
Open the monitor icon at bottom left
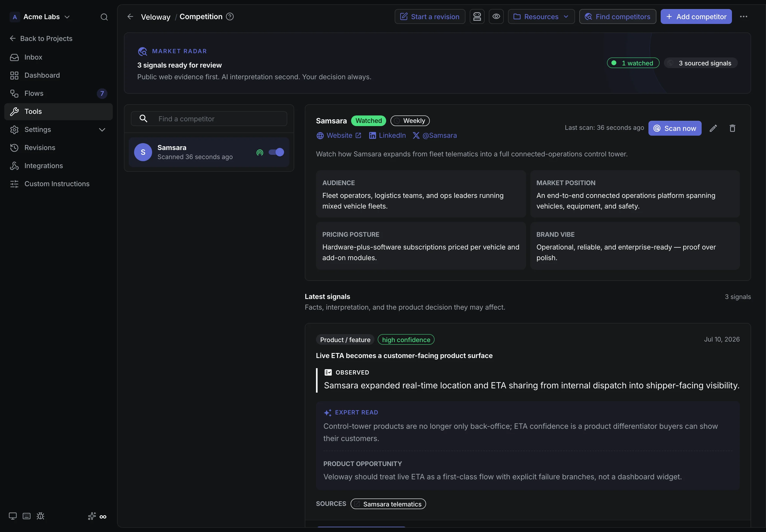pyautogui.click(x=13, y=516)
